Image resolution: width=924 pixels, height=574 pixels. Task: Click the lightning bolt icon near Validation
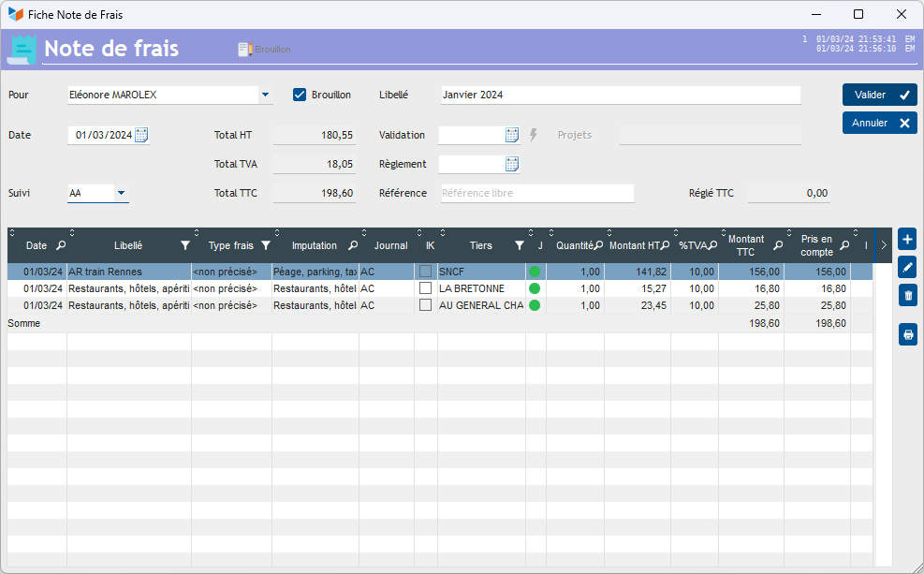[x=534, y=135]
